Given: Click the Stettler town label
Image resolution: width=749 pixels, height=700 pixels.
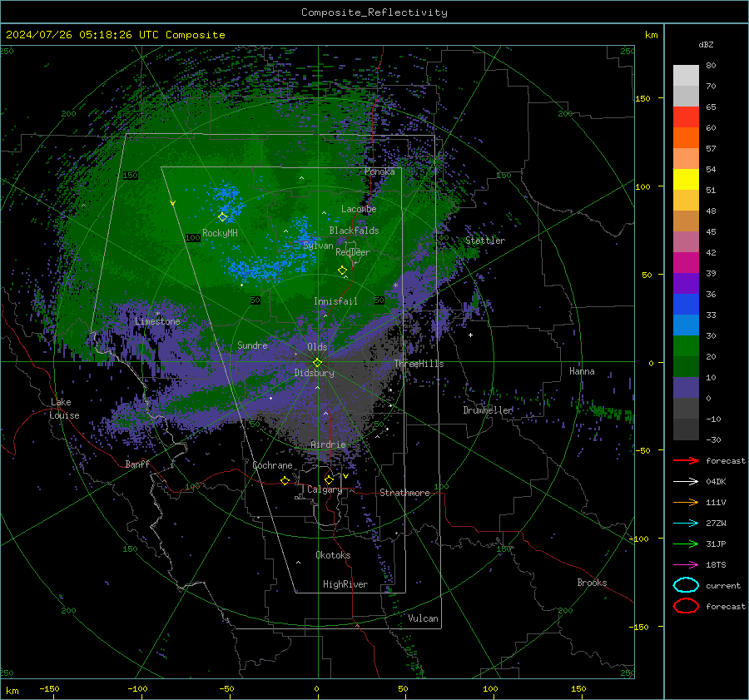Looking at the screenshot, I should 485,241.
